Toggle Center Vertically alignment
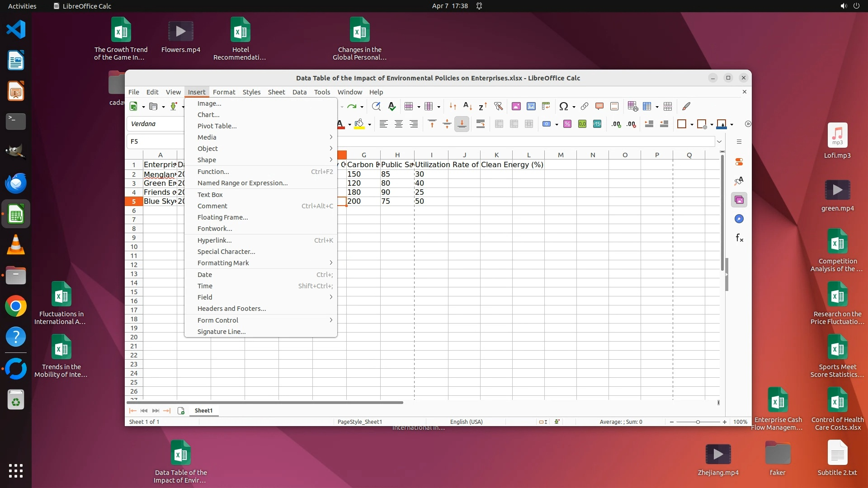The image size is (868, 488). pyautogui.click(x=447, y=124)
